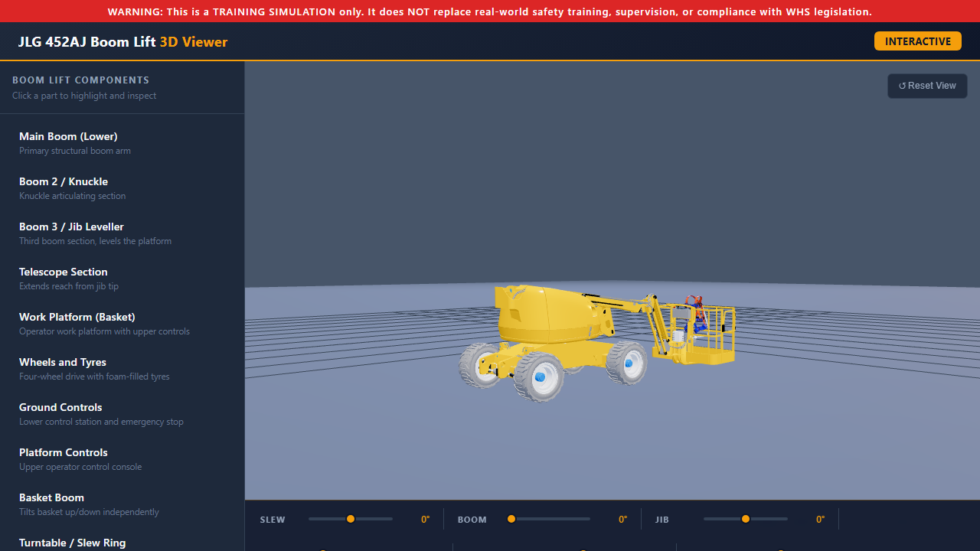
Task: Select Wheels and Tyres component
Action: click(122, 369)
